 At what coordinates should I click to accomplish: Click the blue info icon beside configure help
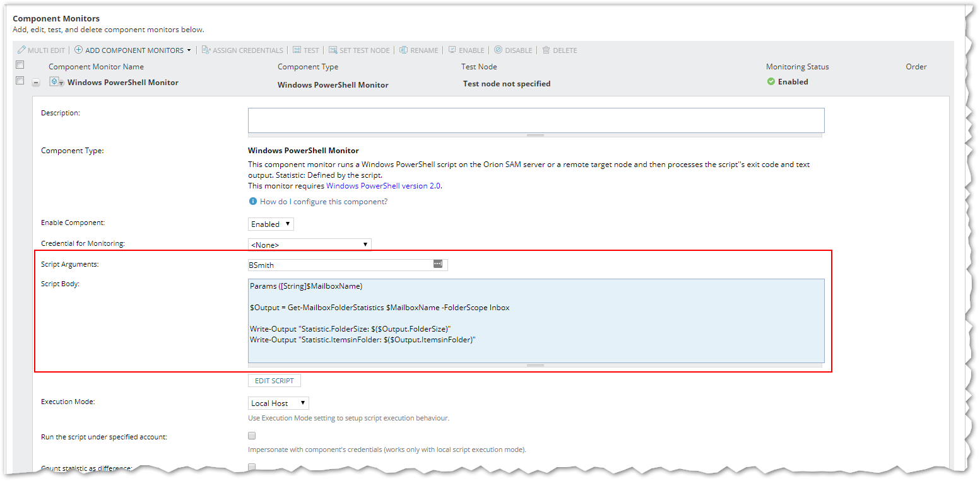pos(253,201)
